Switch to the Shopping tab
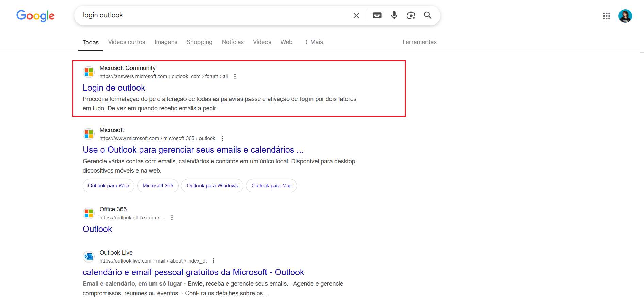This screenshot has height=300, width=644. [x=199, y=42]
